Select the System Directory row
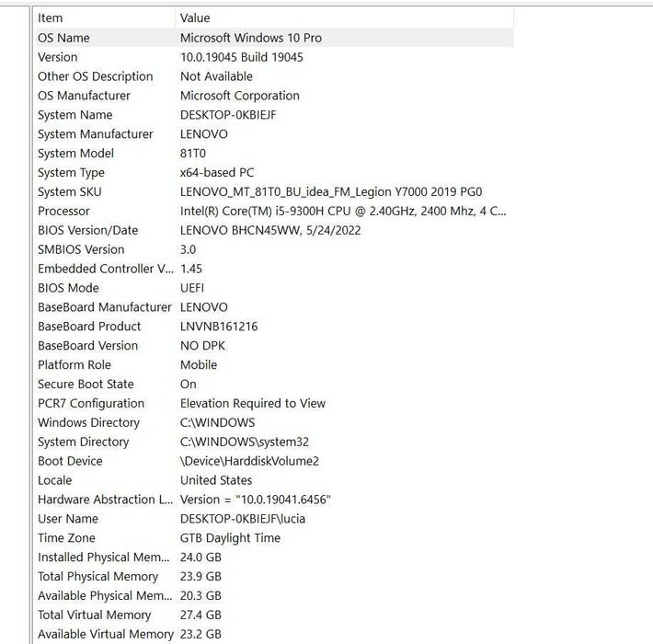This screenshot has height=644, width=653. pyautogui.click(x=273, y=442)
